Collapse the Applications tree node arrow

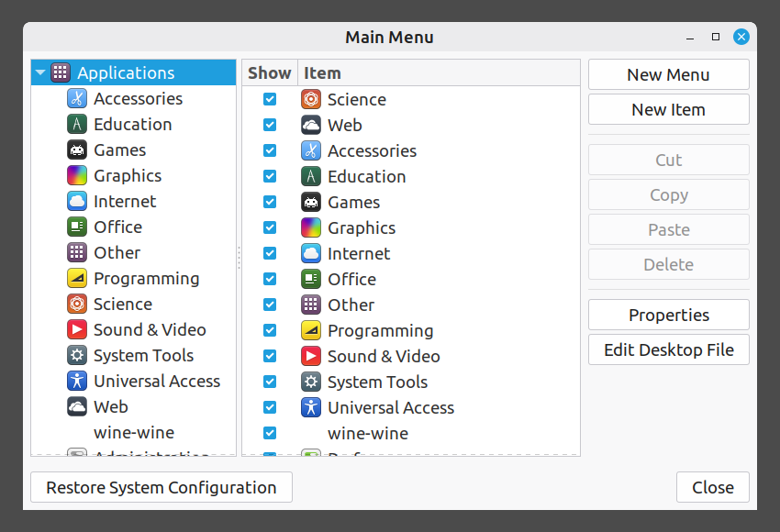(40, 73)
